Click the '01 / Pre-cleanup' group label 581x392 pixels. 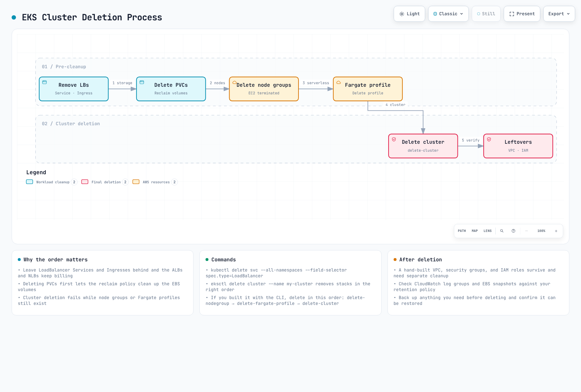coord(64,67)
